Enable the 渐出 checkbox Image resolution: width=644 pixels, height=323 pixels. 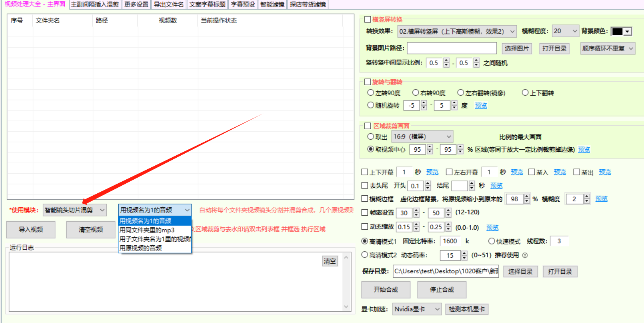pos(576,172)
